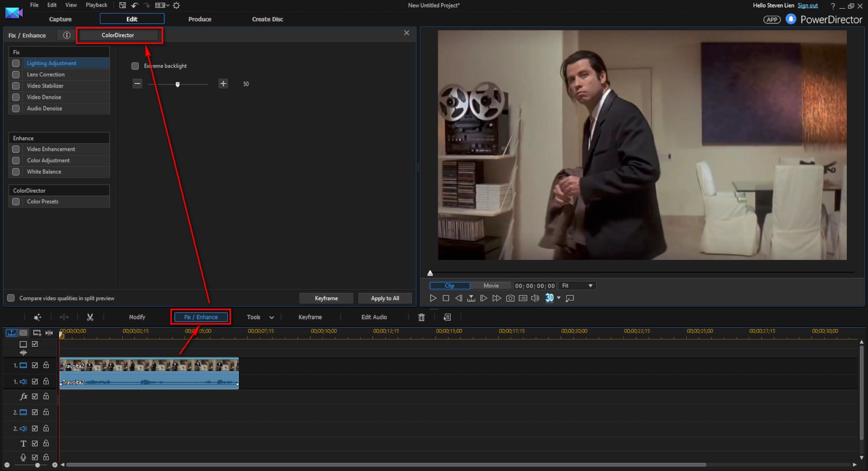
Task: Advance to the next frame
Action: 484,298
